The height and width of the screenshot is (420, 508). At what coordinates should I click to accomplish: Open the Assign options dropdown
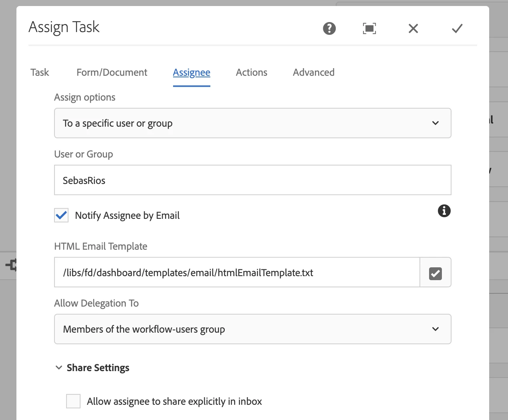[x=252, y=123]
